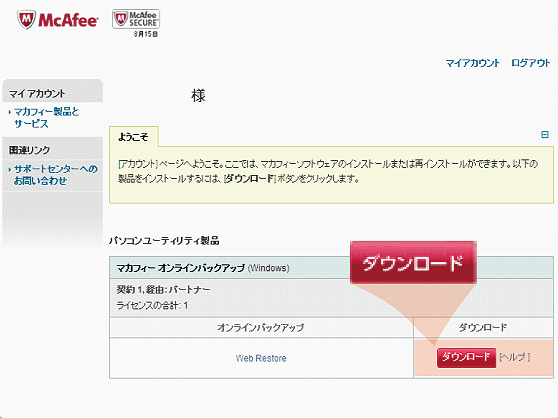Image resolution: width=558 pixels, height=418 pixels.
Task: Collapse the ようこそ welcome panel
Action: (x=544, y=134)
